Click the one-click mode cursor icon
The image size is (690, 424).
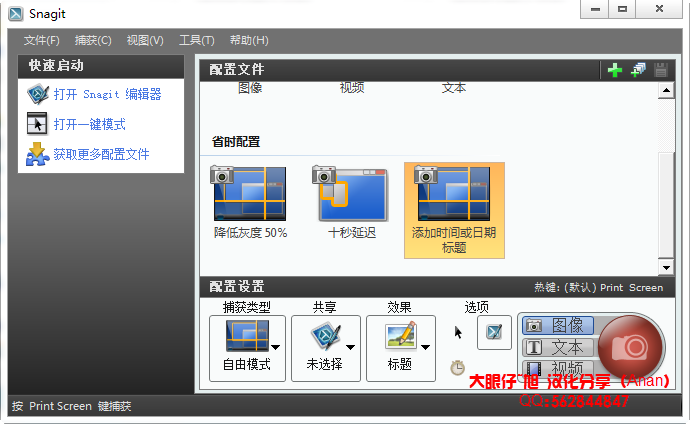coord(37,124)
